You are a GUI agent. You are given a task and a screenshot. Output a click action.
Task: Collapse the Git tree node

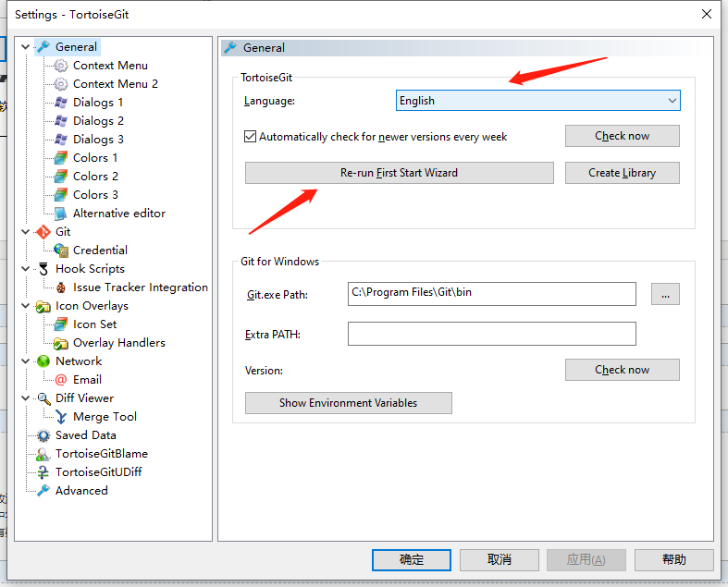coord(26,231)
